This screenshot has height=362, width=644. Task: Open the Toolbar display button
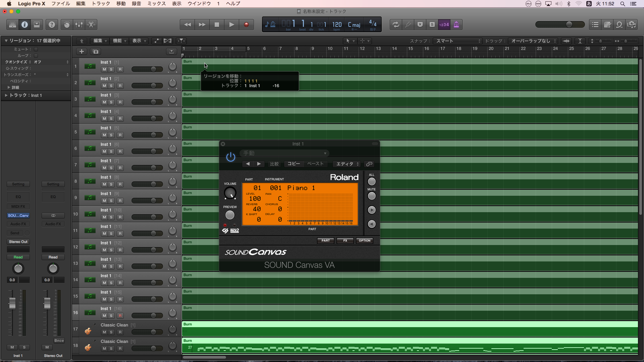tap(37, 24)
